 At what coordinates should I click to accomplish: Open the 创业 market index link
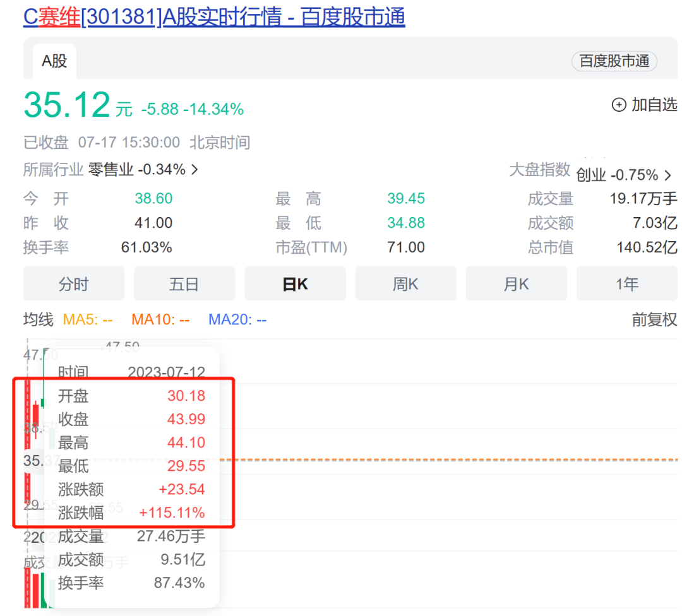591,175
